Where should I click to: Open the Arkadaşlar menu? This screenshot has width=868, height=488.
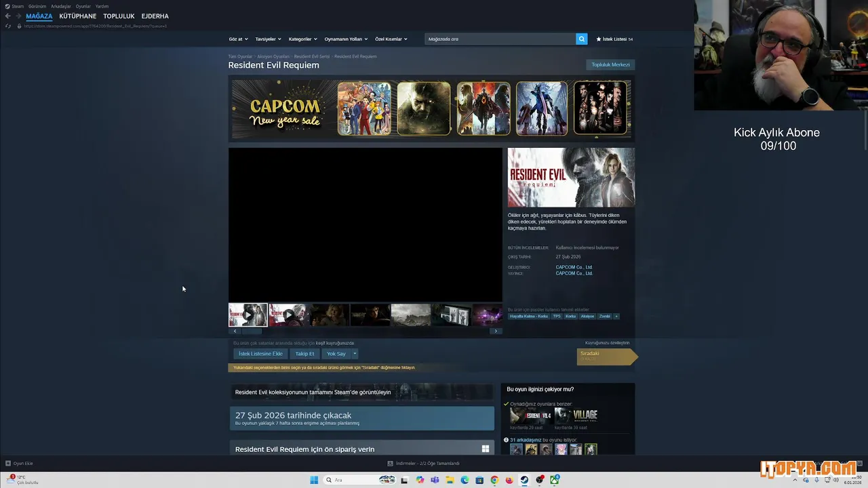(x=61, y=6)
